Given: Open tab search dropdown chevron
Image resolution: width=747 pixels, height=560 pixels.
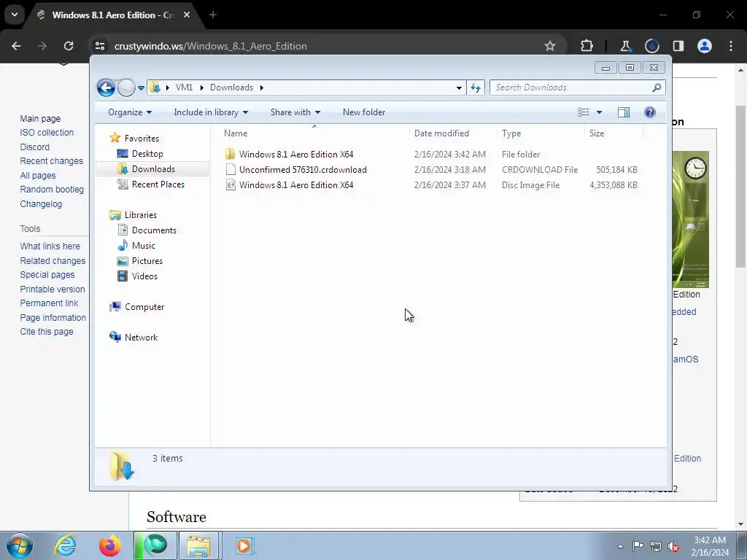Looking at the screenshot, I should coord(15,15).
